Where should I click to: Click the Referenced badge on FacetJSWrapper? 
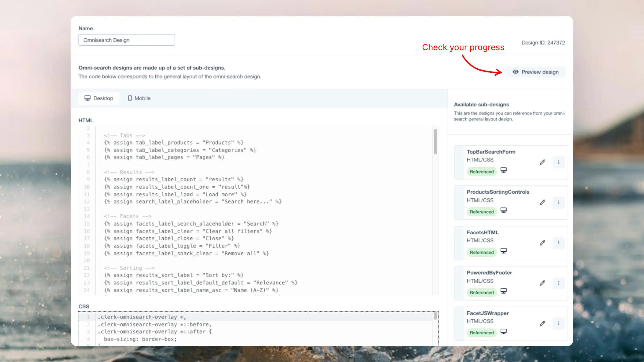pyautogui.click(x=482, y=333)
